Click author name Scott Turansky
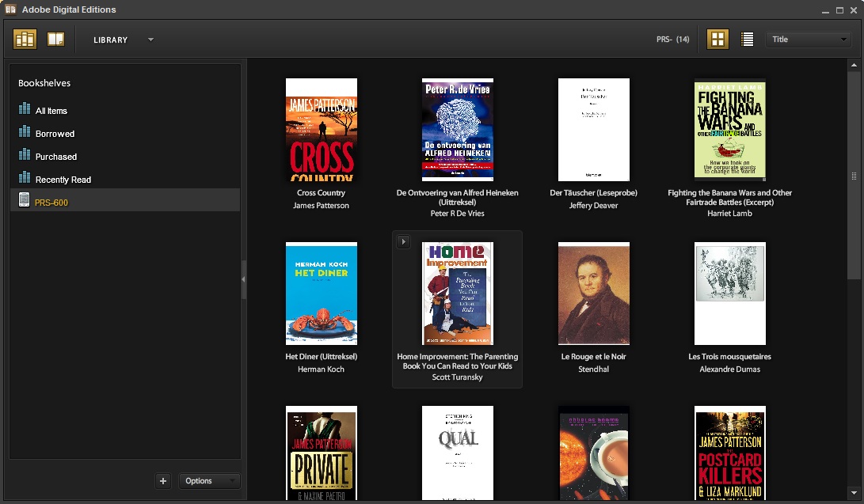Screen dimensions: 864x504 [458, 377]
